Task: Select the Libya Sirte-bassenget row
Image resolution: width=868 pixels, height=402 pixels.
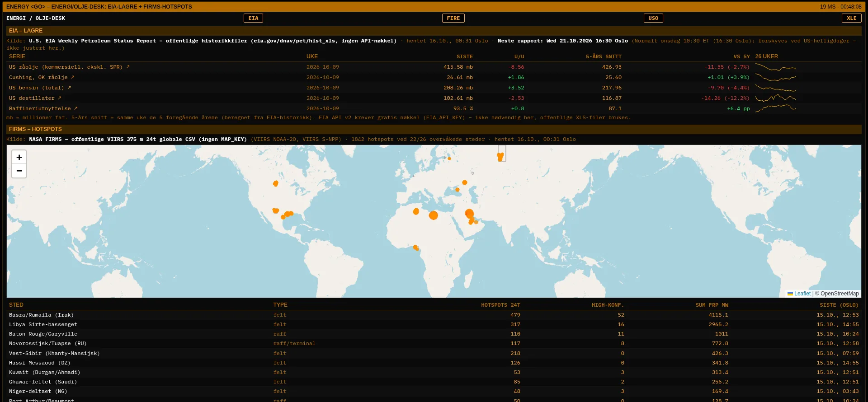Action: (x=434, y=324)
